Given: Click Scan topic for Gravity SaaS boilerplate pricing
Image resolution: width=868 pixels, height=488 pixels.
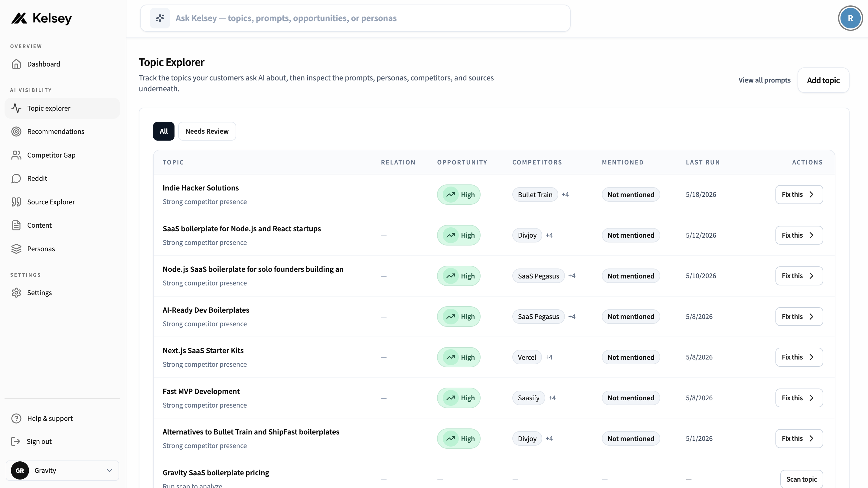Looking at the screenshot, I should click(801, 479).
